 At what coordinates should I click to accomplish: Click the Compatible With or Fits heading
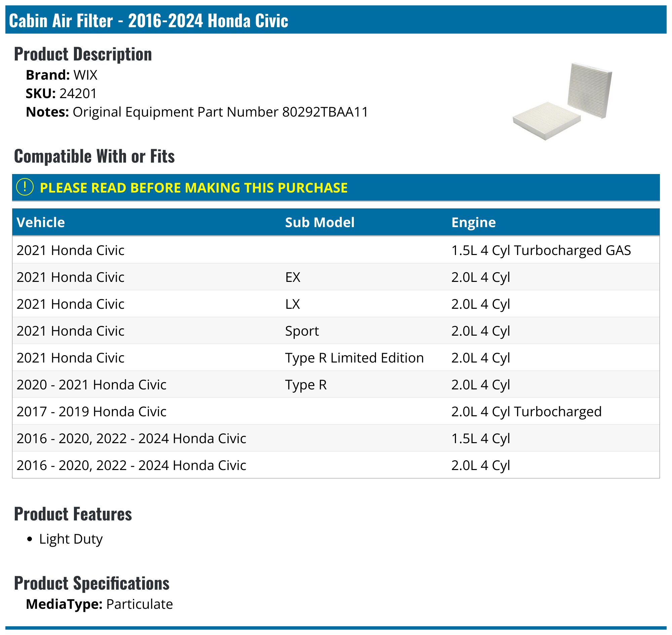pos(94,156)
